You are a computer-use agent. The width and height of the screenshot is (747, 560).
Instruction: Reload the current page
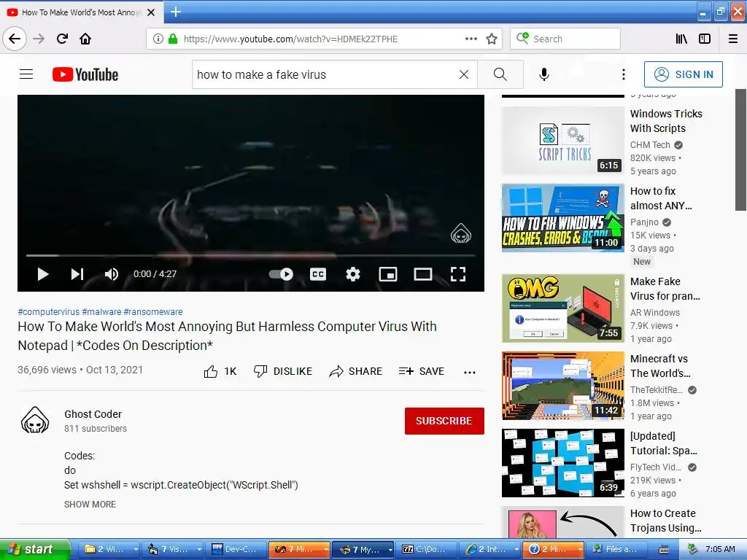(x=62, y=39)
